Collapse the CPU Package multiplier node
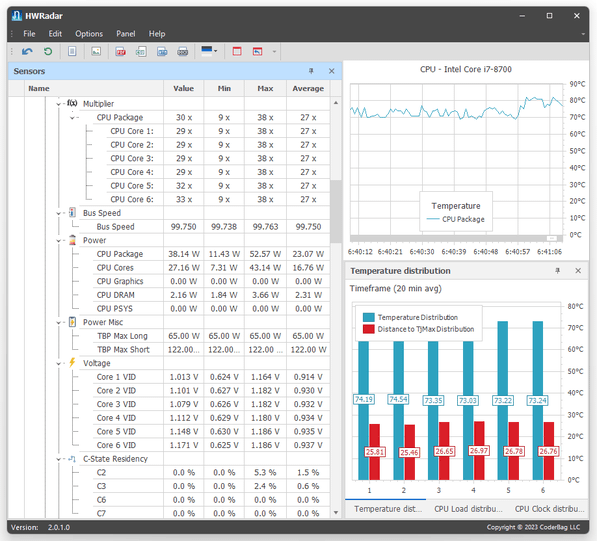The width and height of the screenshot is (597, 541). pyautogui.click(x=72, y=118)
